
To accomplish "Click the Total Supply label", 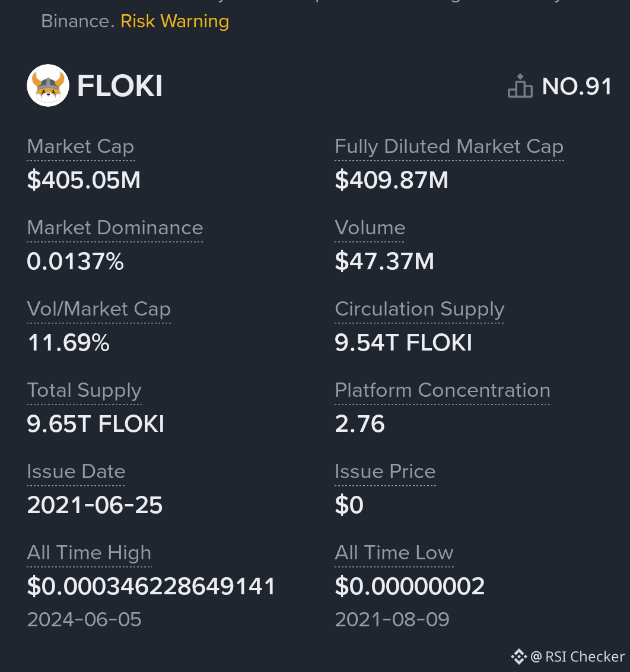I will (x=84, y=390).
